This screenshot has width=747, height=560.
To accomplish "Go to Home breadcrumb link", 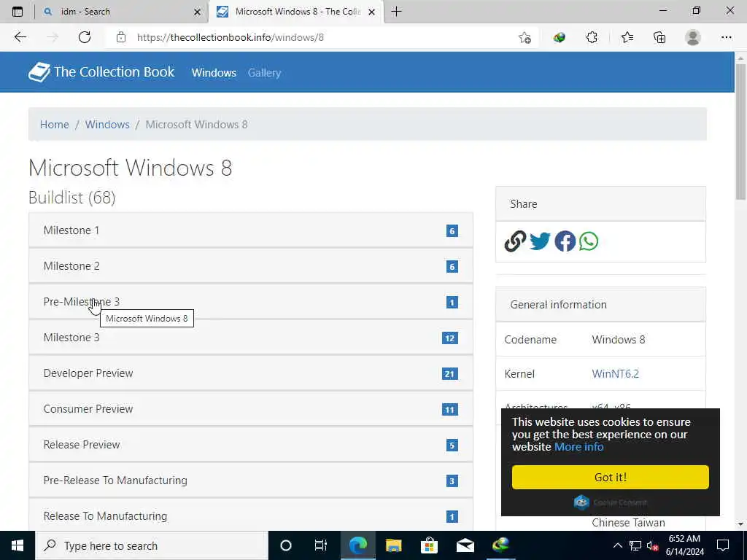I will (x=54, y=124).
